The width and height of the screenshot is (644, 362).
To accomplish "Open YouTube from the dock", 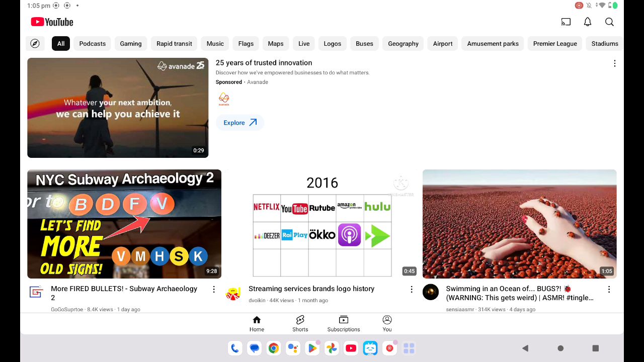I will click(x=351, y=348).
